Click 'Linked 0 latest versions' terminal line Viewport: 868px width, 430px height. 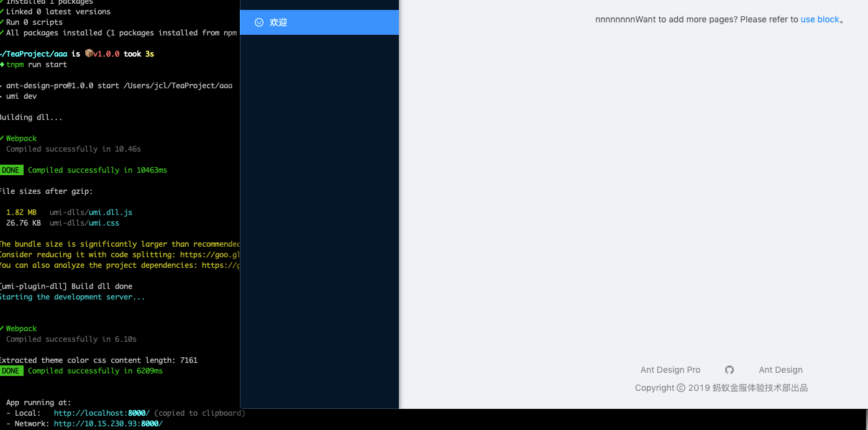point(58,12)
